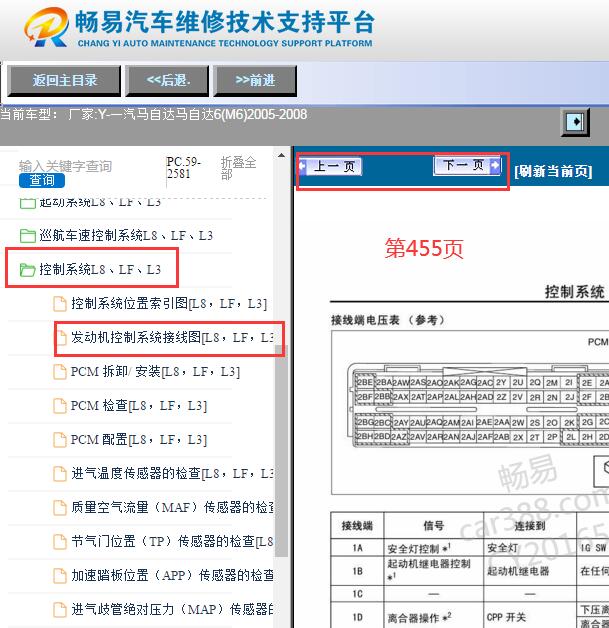Click the 接线端 column header

click(357, 525)
